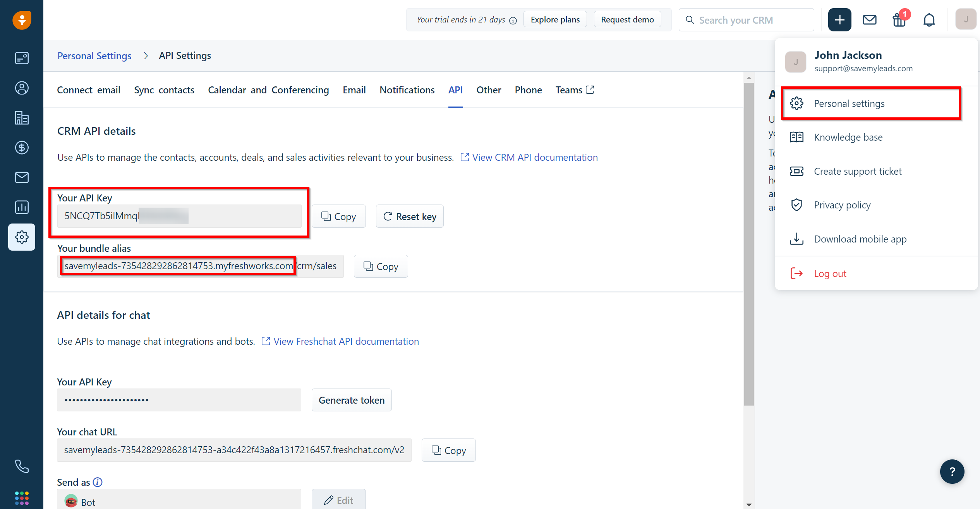This screenshot has width=980, height=509.
Task: Open View CRM API documentation link
Action: (x=529, y=157)
